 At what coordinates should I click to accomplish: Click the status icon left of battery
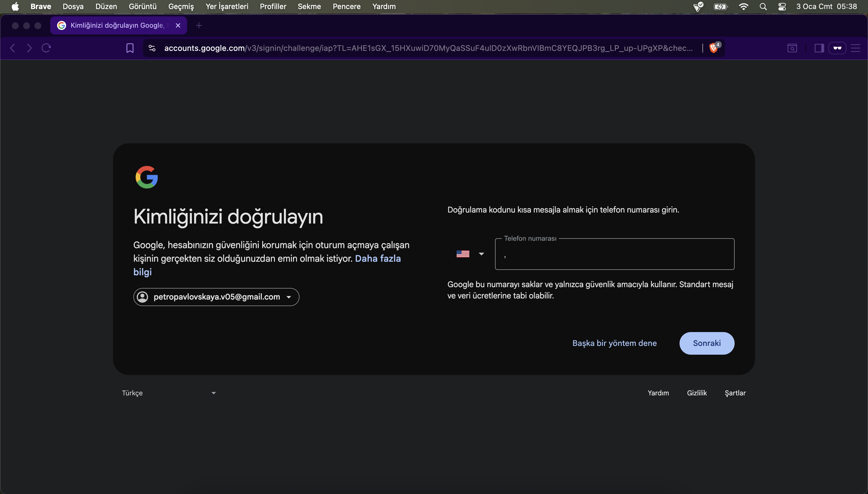click(698, 6)
